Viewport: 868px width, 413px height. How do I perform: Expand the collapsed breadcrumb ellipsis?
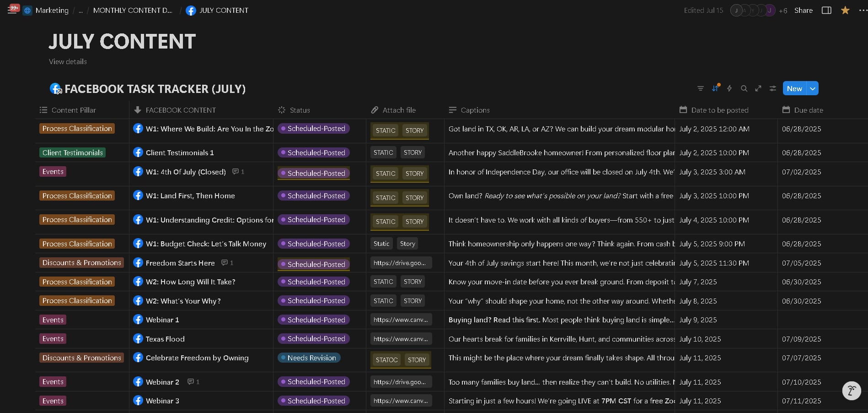tap(80, 11)
